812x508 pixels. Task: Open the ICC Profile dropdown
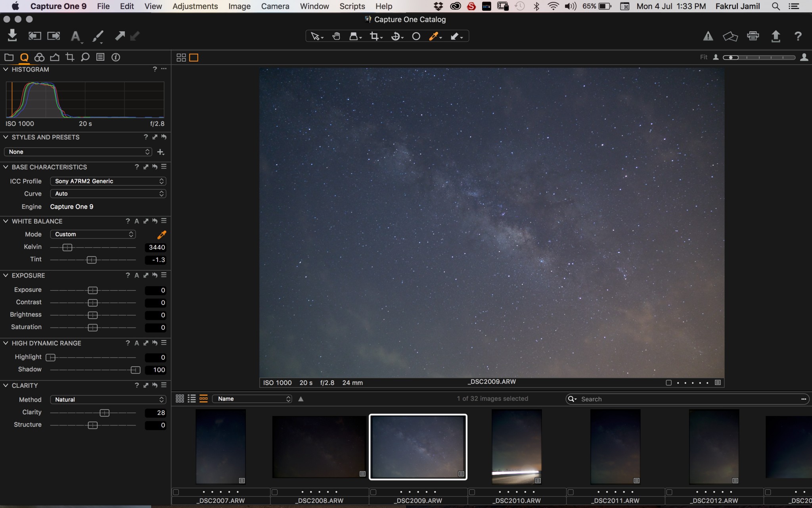point(108,181)
